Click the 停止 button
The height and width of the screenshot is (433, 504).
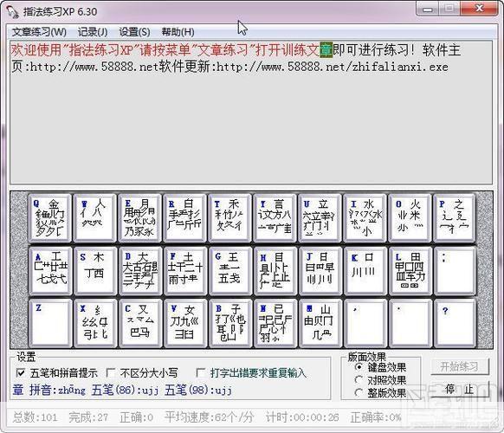click(460, 390)
